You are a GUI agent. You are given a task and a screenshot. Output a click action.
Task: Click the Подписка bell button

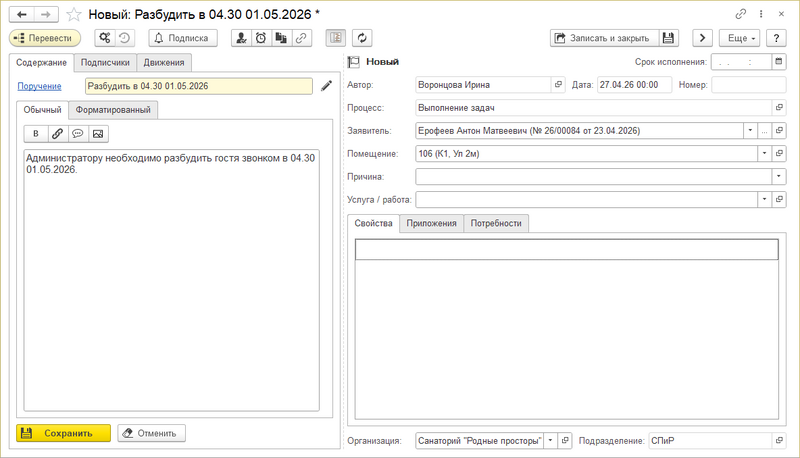[x=183, y=38]
